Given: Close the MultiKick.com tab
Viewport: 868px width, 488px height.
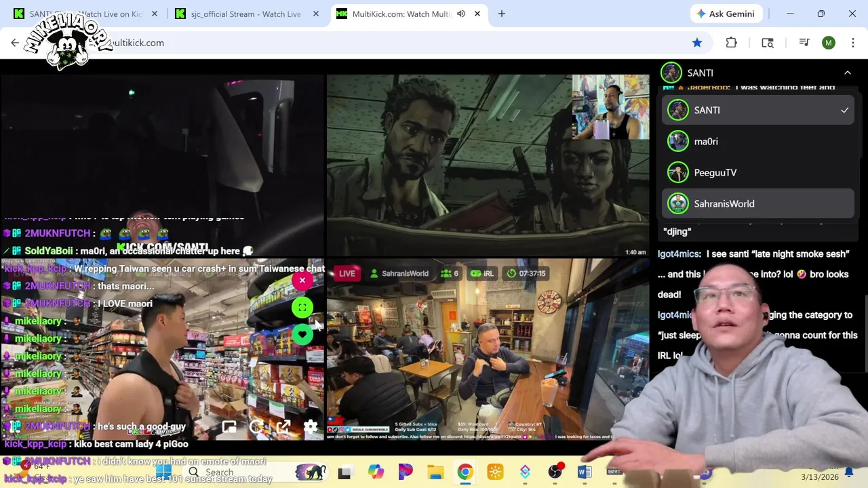Looking at the screenshot, I should click(477, 14).
